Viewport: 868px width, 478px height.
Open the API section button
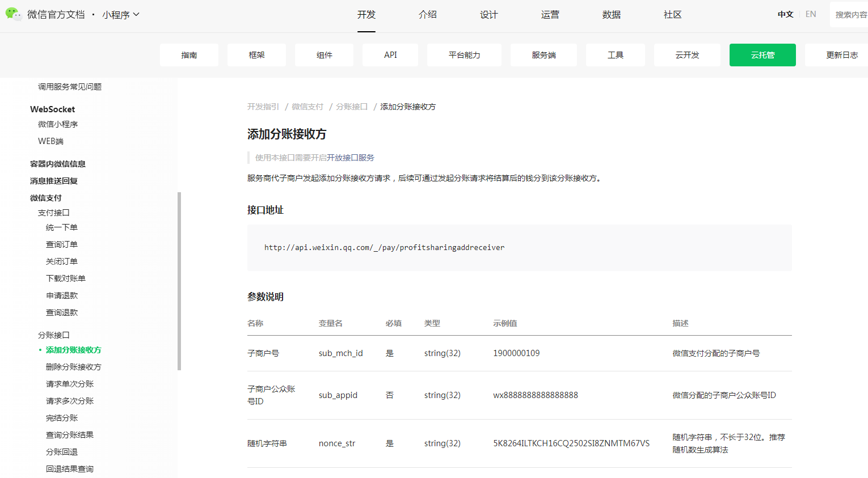pyautogui.click(x=390, y=55)
